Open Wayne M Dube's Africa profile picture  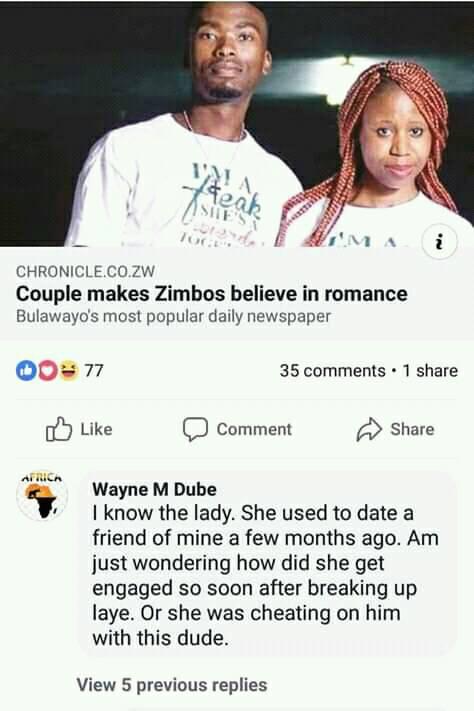pos(42,495)
